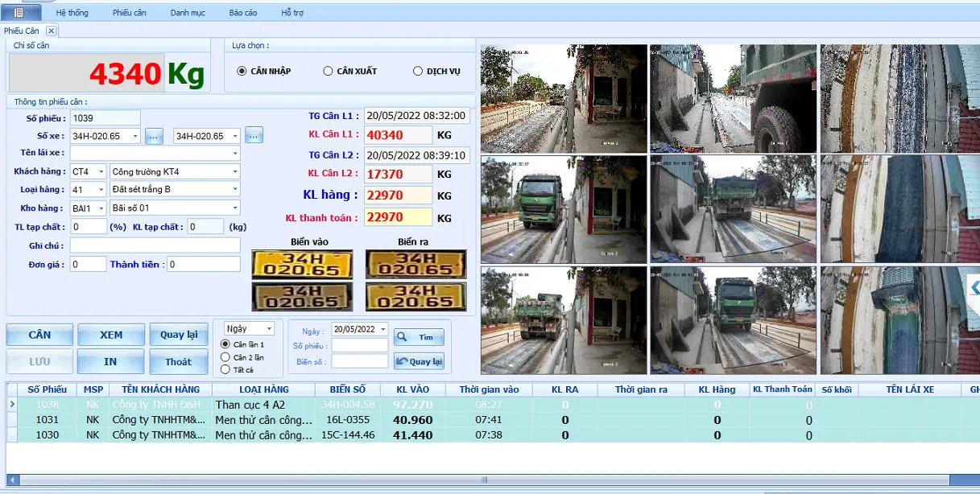Click the Tìm search button with magnifier

pyautogui.click(x=419, y=338)
